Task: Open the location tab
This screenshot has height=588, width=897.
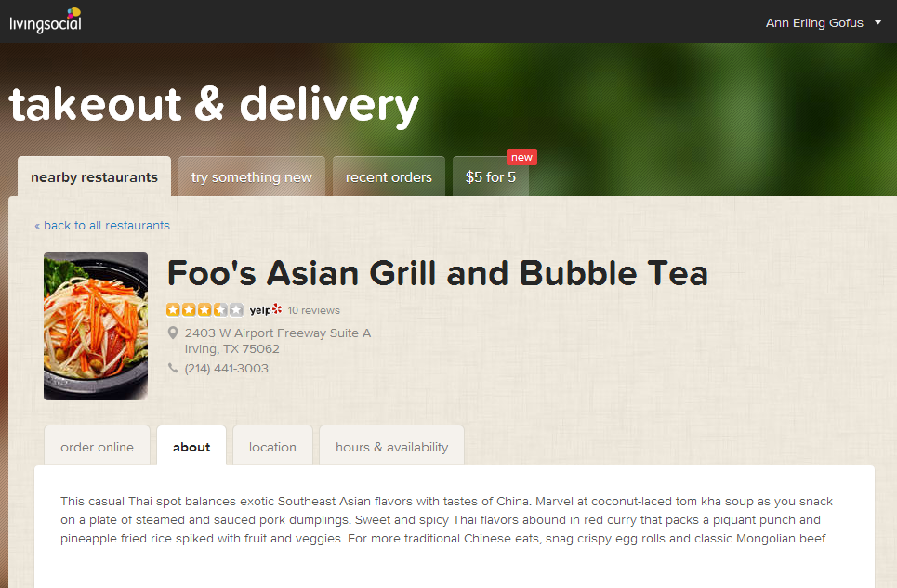Action: pos(272,446)
